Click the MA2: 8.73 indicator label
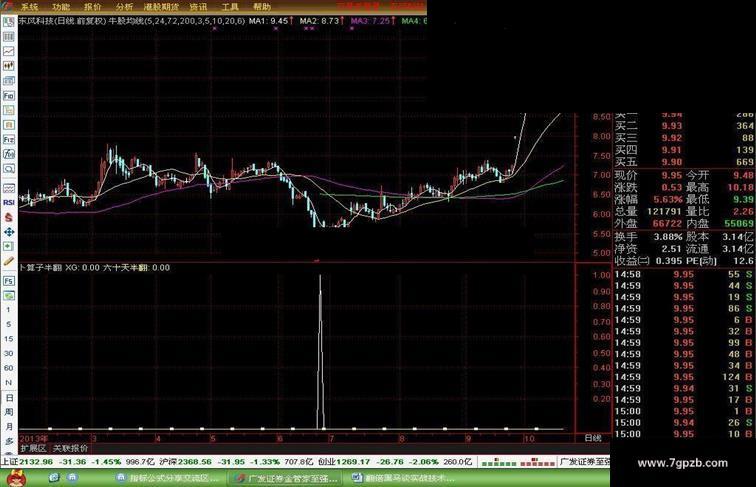The width and height of the screenshot is (756, 487). tap(322, 21)
